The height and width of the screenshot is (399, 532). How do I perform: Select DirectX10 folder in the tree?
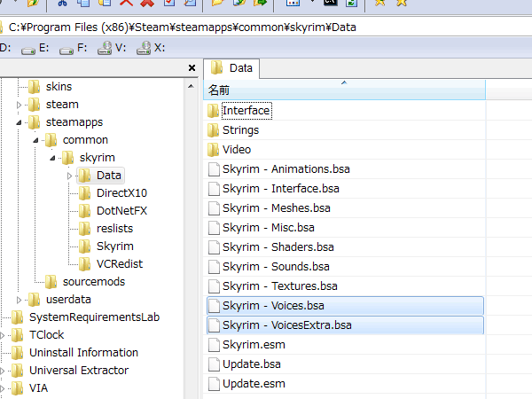click(121, 192)
